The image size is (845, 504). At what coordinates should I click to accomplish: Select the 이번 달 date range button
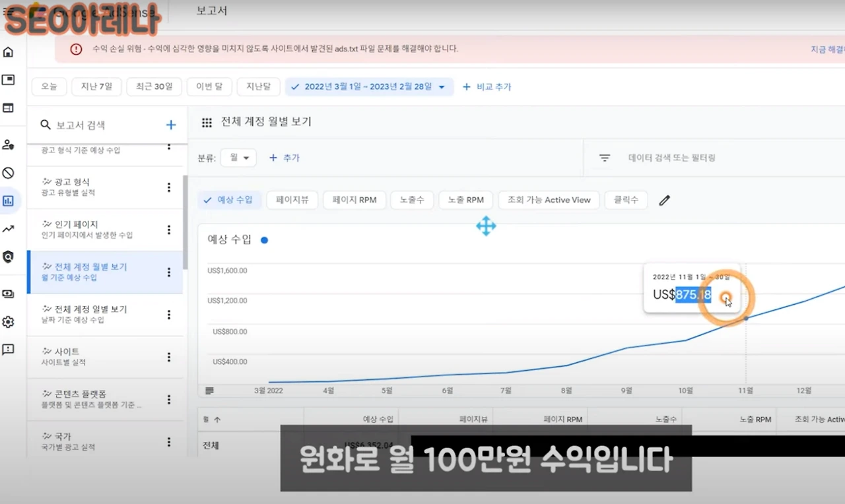[x=209, y=86]
